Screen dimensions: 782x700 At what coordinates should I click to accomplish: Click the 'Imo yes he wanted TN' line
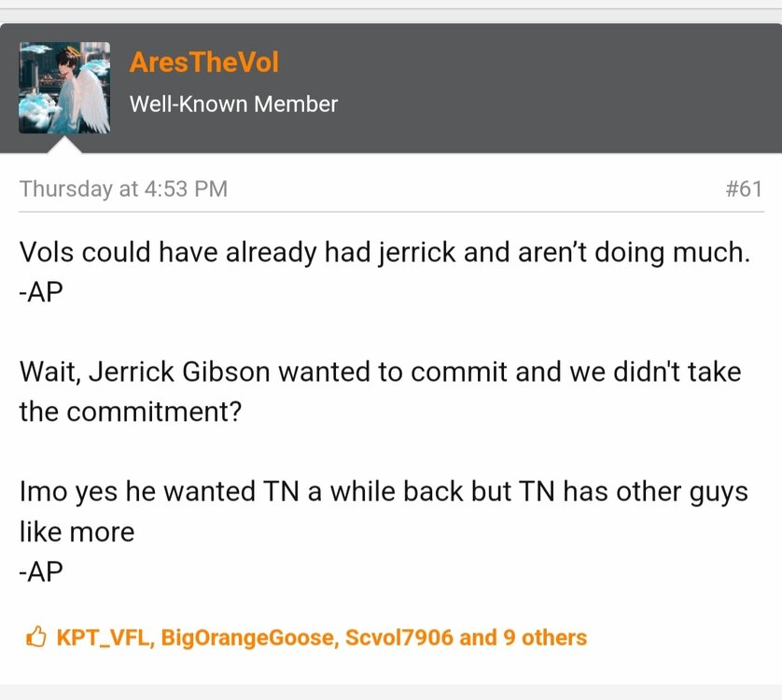384,492
